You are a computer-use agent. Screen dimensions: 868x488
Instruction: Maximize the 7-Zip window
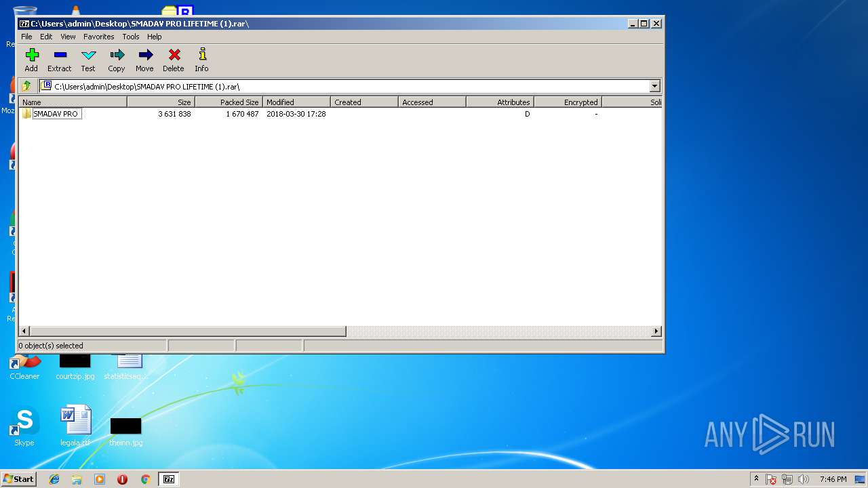644,24
